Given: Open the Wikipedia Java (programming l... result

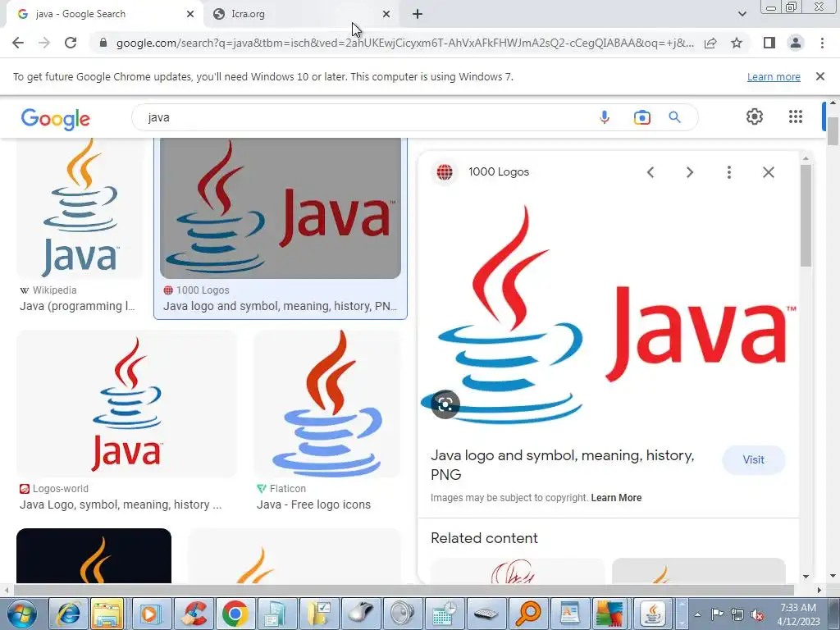Looking at the screenshot, I should pos(77,307).
